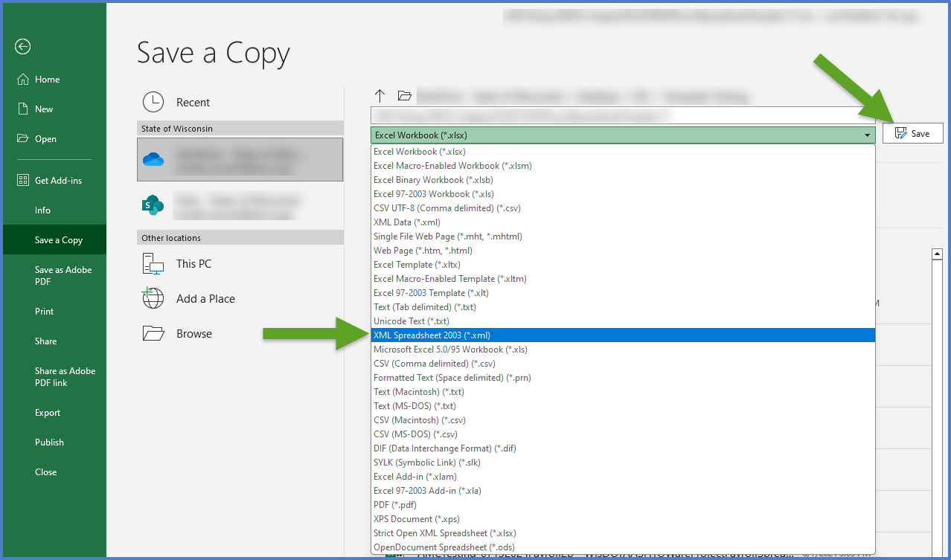Select Excel Add-in (*.xlam)
Image resolution: width=951 pixels, height=560 pixels.
click(x=623, y=477)
